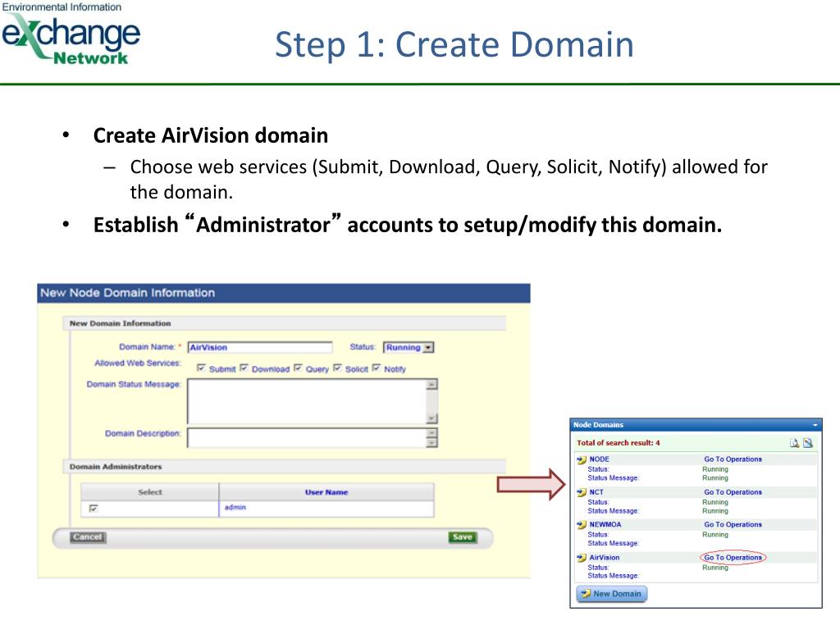Viewport: 840px width, 630px height.
Task: Click the Domain Description scroll down arrow
Action: coord(431,442)
